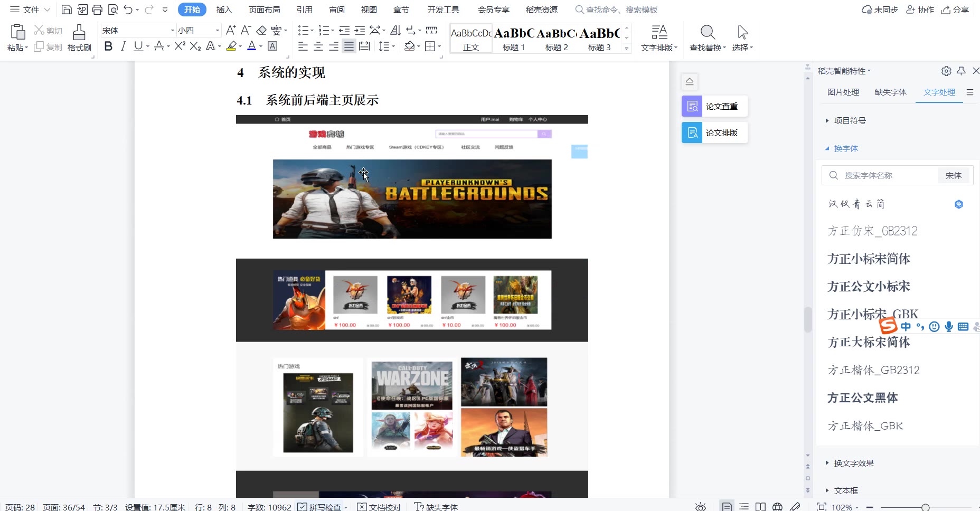Apply subscript formatting

point(195,46)
